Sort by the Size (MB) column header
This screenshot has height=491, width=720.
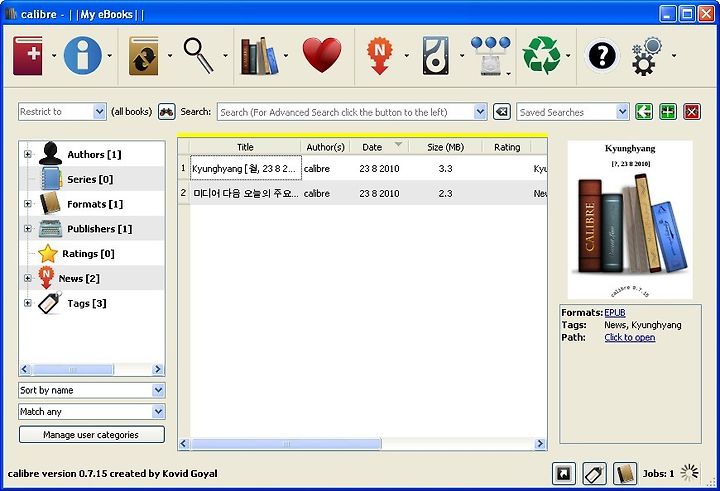point(445,147)
